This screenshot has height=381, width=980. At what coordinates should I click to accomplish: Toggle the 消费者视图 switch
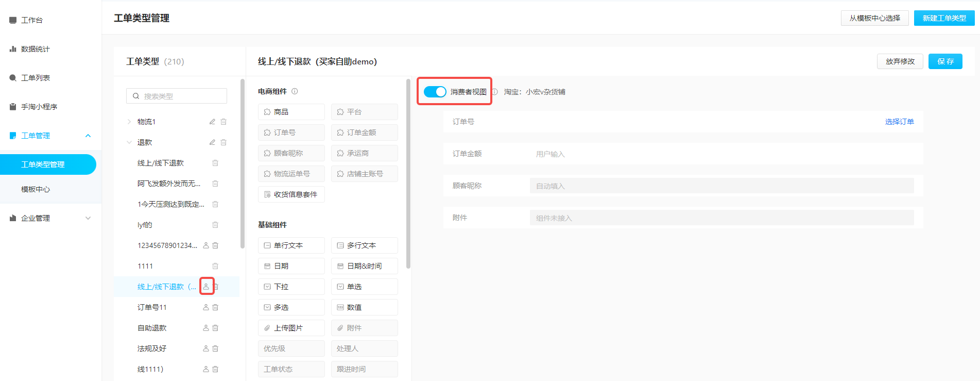435,92
